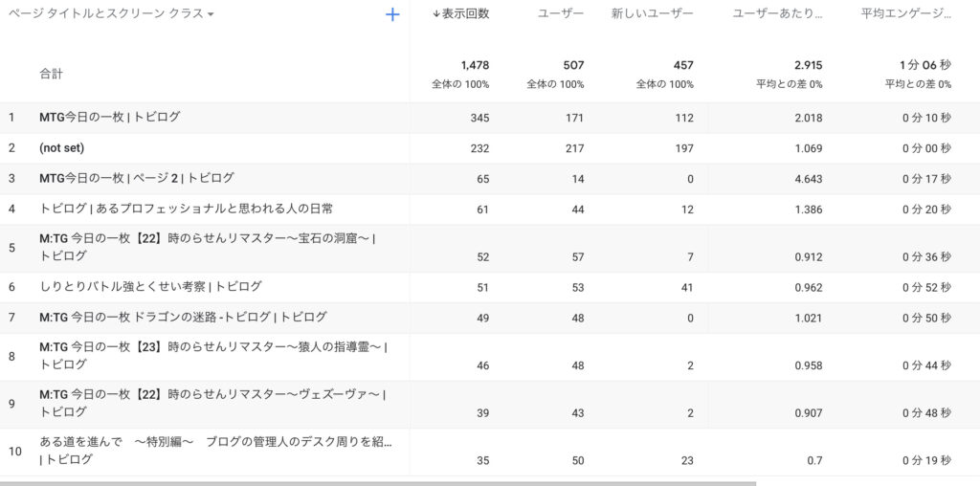Click the 合計 totals row label

pos(52,74)
